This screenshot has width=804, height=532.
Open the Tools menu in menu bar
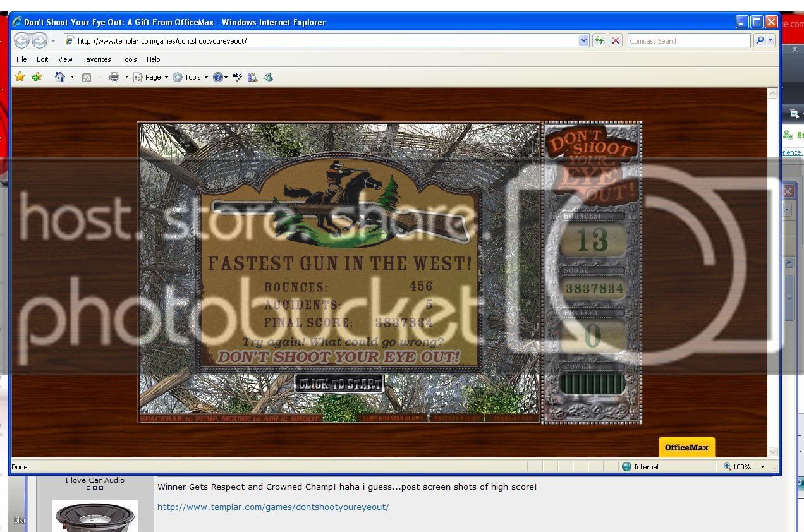tap(129, 59)
